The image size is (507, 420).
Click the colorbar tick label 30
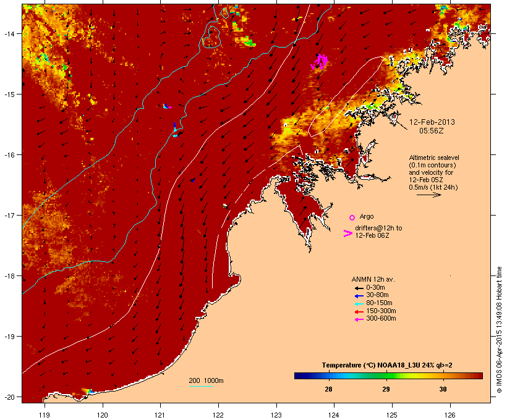(x=443, y=389)
